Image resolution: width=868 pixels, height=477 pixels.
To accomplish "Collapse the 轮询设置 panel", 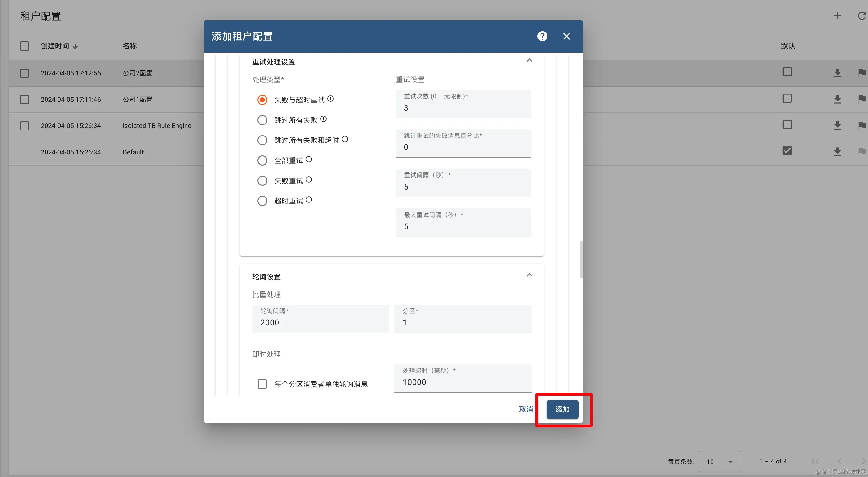I will pos(529,275).
